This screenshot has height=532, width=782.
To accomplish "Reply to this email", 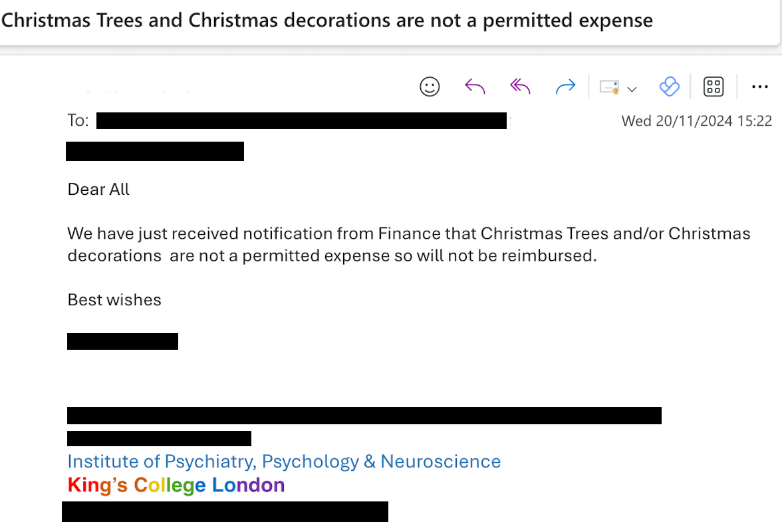I will pos(475,86).
